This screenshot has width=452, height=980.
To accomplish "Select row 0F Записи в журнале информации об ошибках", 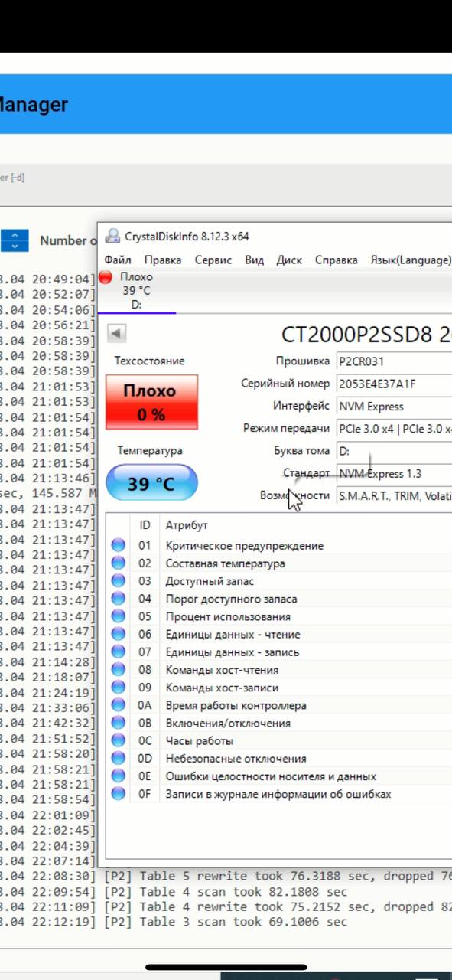I will pos(279,794).
